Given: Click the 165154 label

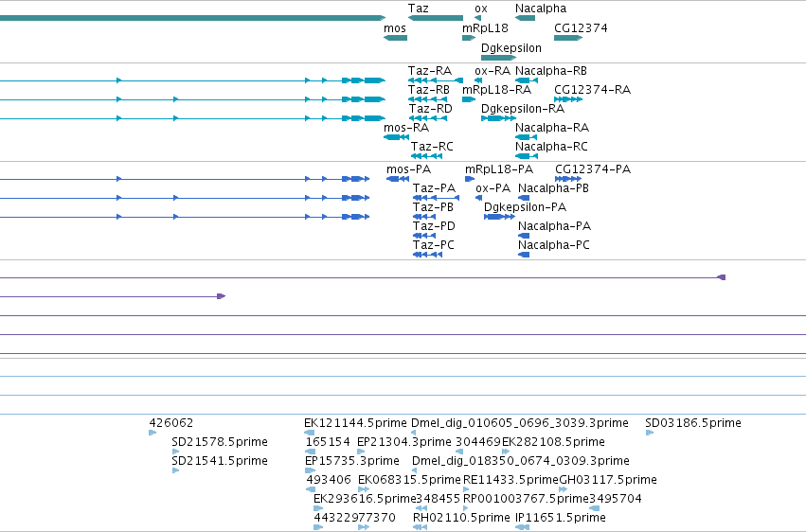Looking at the screenshot, I should (328, 442).
